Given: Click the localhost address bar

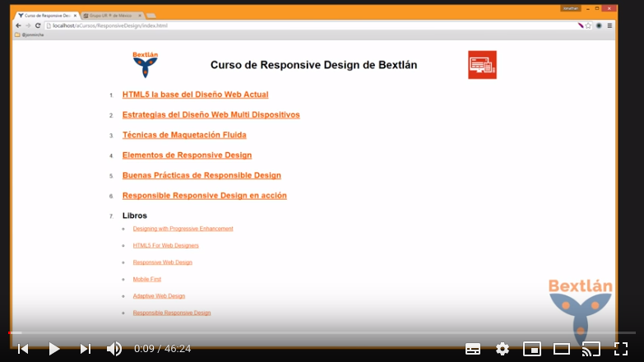Looking at the screenshot, I should click(310, 26).
